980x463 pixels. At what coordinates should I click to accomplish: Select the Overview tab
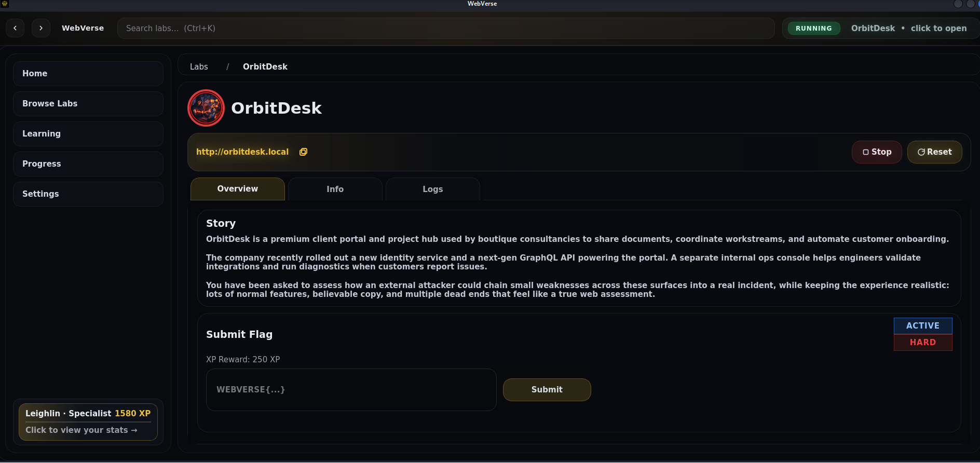[237, 189]
